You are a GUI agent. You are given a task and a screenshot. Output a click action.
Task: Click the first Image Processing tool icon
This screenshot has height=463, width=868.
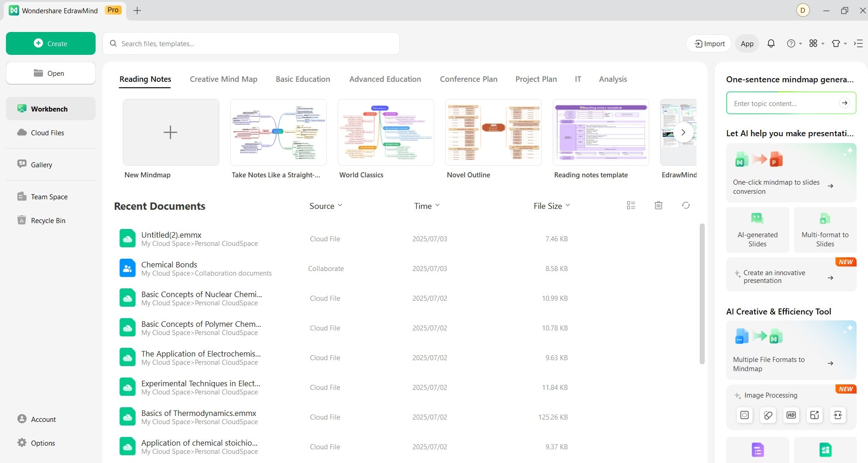[x=745, y=415]
